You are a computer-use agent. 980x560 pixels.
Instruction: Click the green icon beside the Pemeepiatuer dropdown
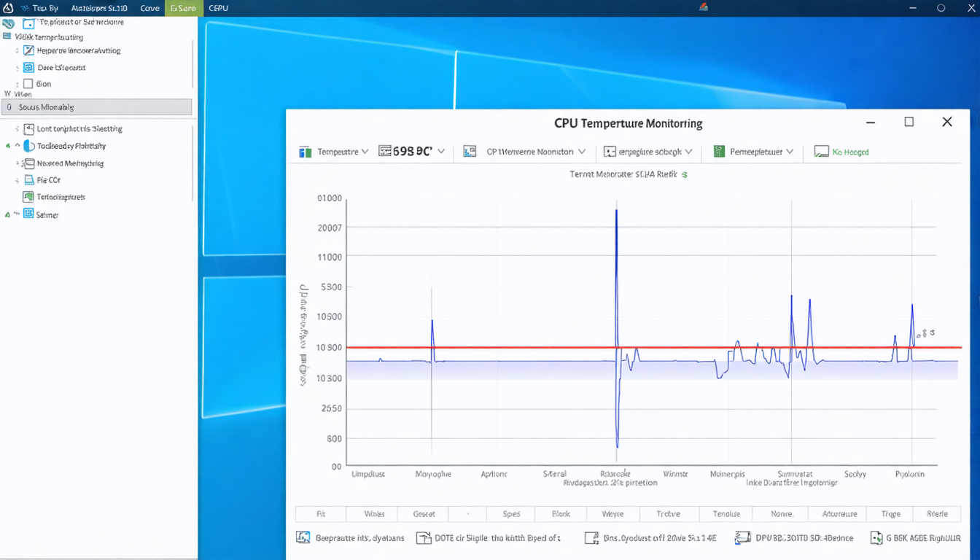pyautogui.click(x=718, y=152)
